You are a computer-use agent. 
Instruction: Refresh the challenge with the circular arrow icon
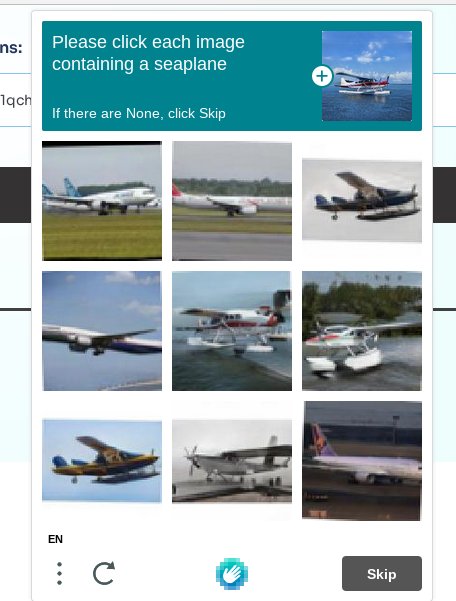[104, 573]
